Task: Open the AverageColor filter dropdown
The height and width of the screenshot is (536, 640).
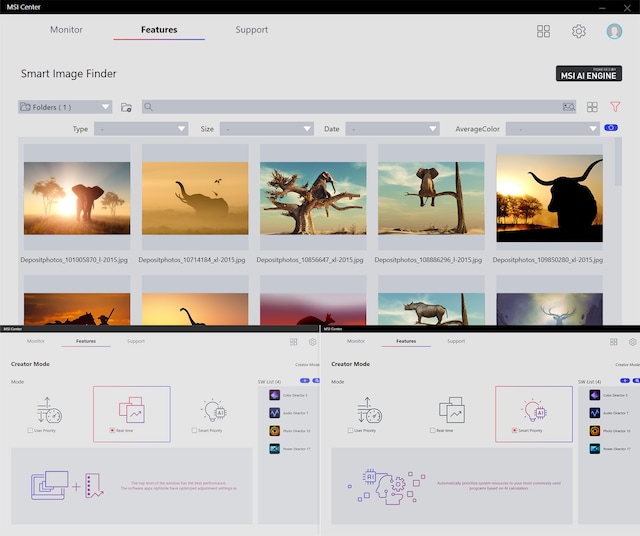Action: click(552, 129)
